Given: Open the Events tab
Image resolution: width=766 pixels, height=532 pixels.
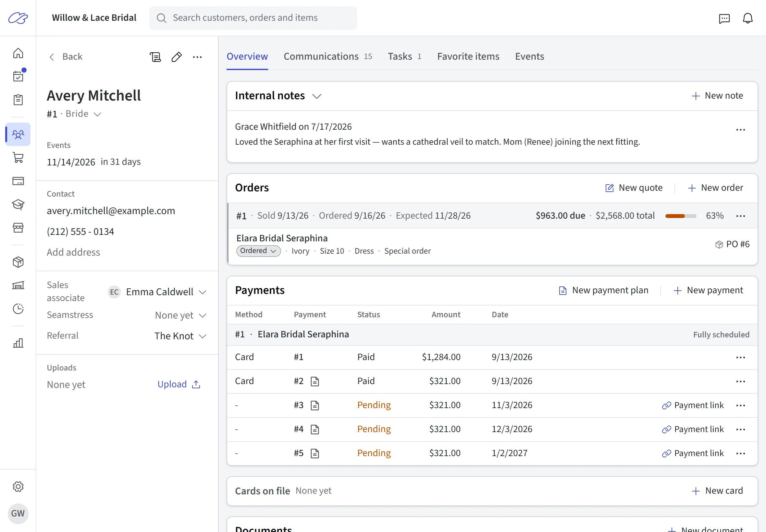Looking at the screenshot, I should [x=529, y=56].
